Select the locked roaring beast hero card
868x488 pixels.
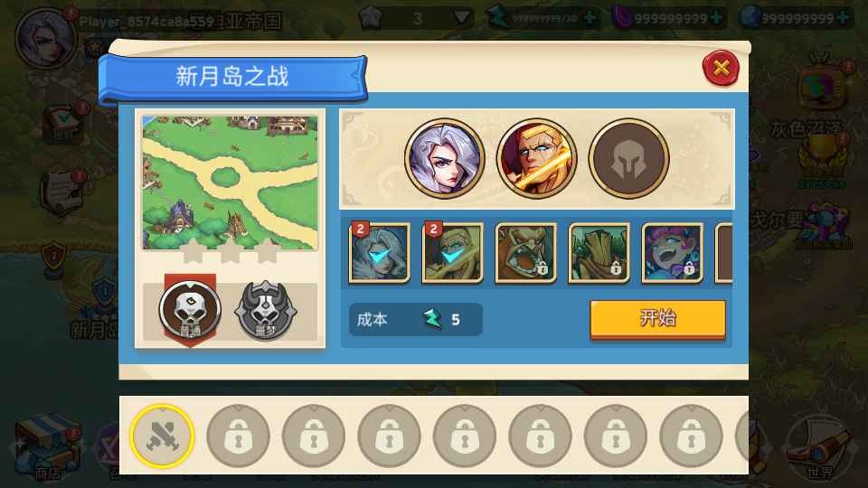[525, 253]
